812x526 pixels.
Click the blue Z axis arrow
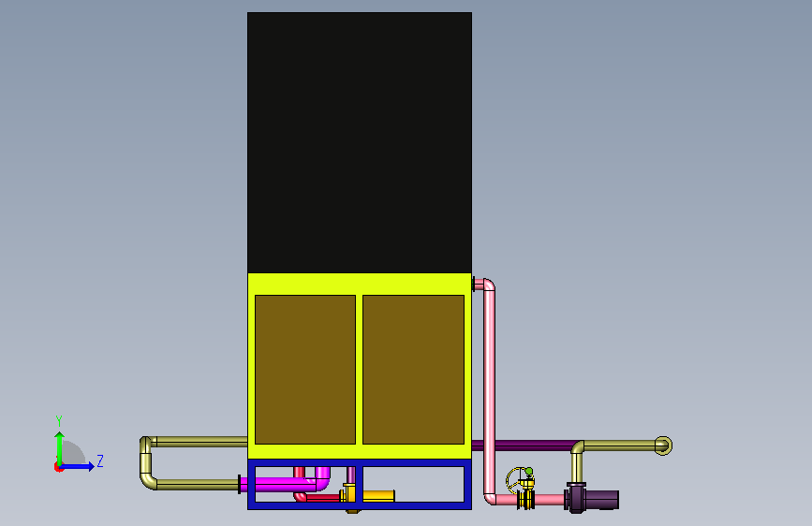pyautogui.click(x=78, y=466)
